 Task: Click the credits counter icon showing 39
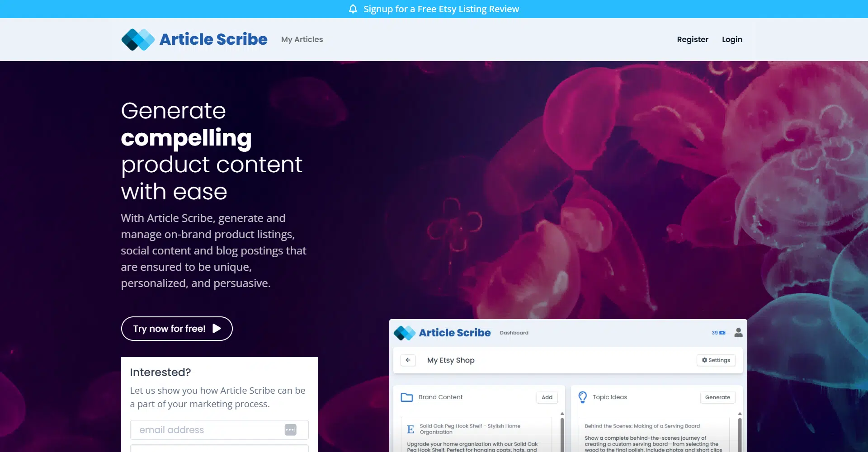pos(722,333)
